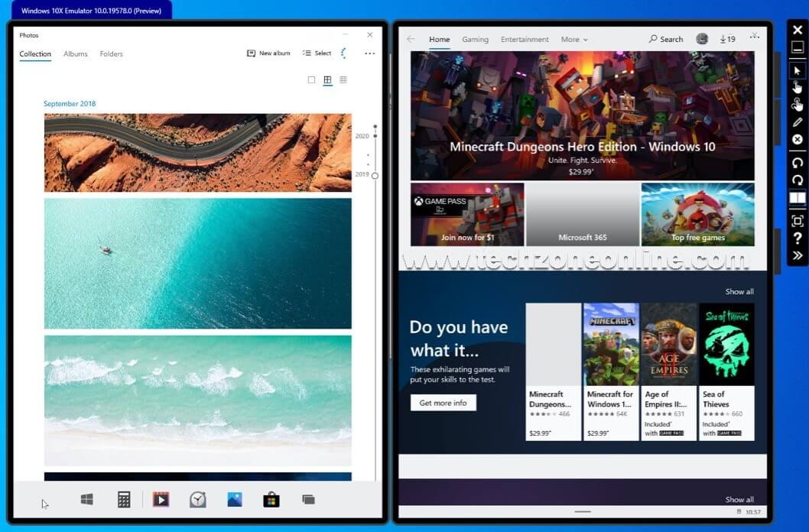Viewport: 809px width, 532px height.
Task: Open the Folders tab in Photos
Action: click(112, 54)
